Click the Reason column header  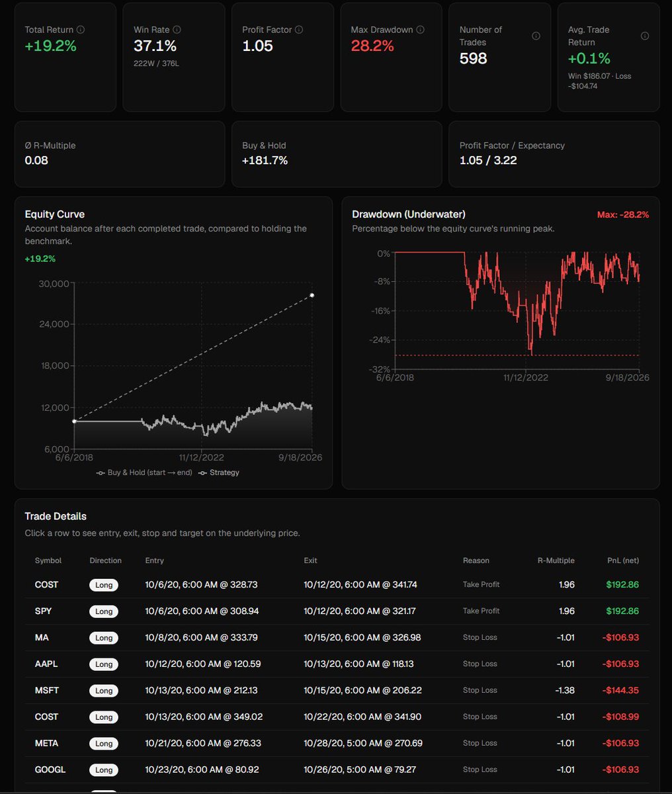[x=476, y=560]
